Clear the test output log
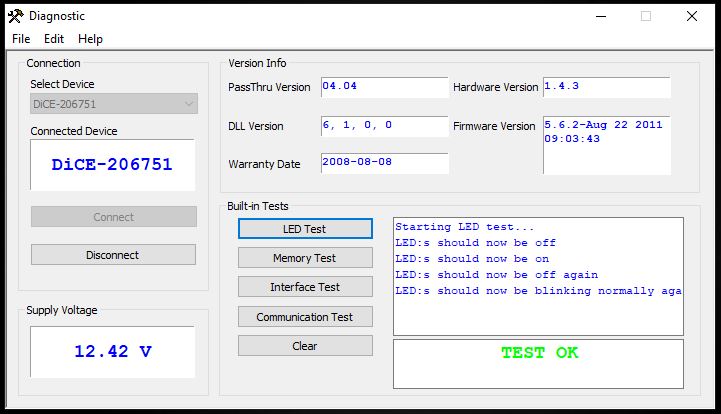 click(x=305, y=346)
